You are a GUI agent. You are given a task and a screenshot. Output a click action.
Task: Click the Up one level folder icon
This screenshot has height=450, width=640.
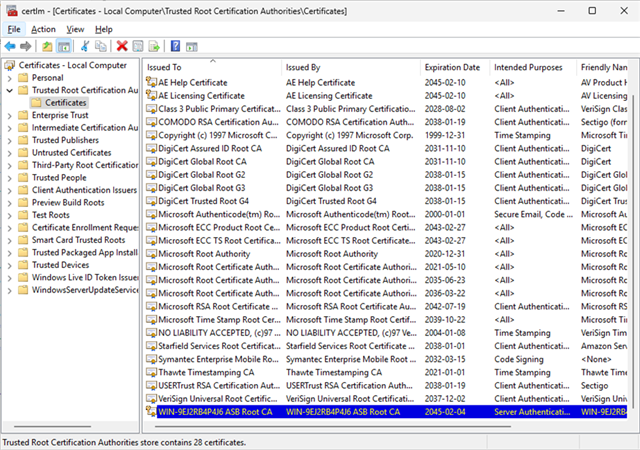[x=47, y=47]
